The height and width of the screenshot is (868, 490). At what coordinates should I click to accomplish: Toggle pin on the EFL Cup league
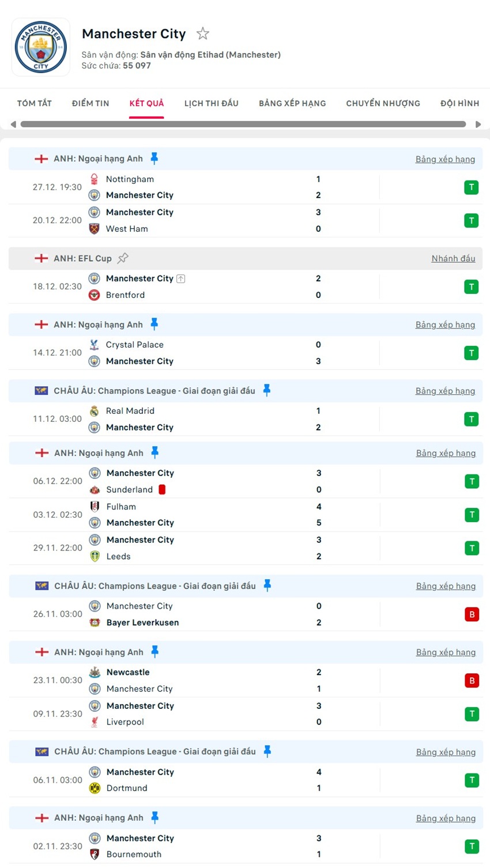click(x=123, y=258)
